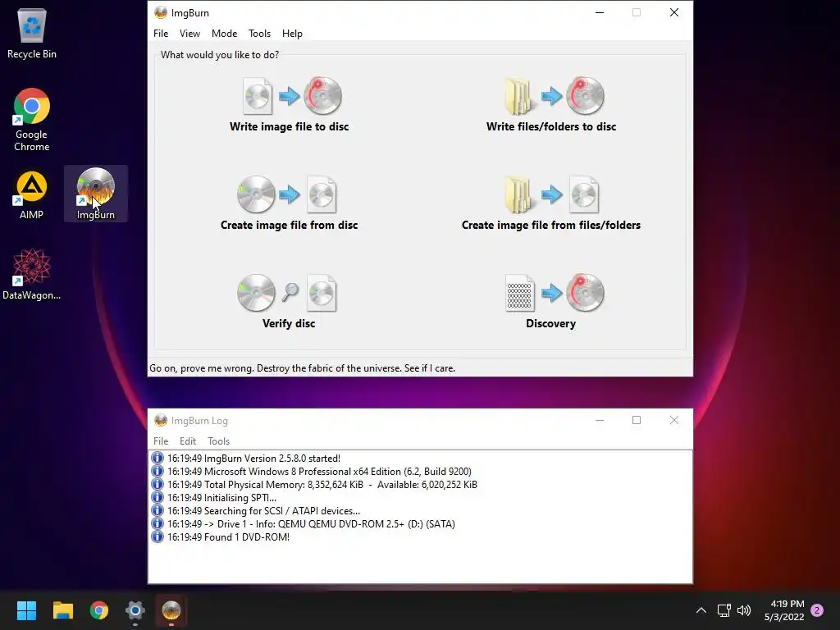
Task: Click log line 'Found 1 DVD-ROM!'
Action: [228, 537]
